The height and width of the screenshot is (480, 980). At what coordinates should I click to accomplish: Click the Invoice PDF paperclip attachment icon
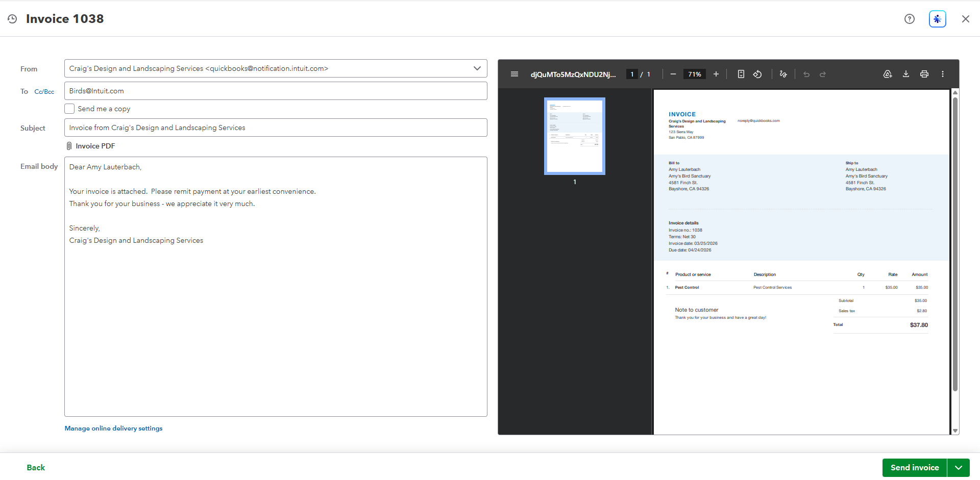click(69, 146)
